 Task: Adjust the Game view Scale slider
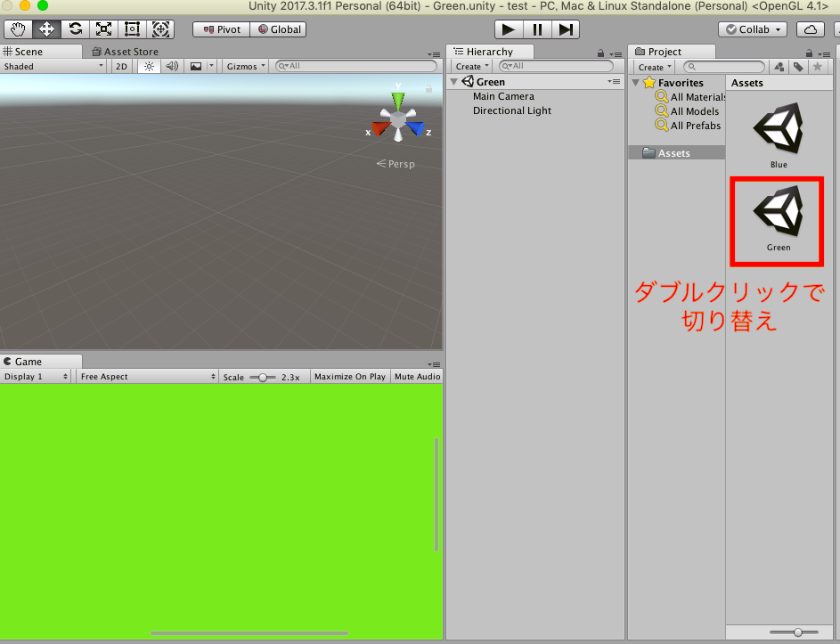(263, 378)
